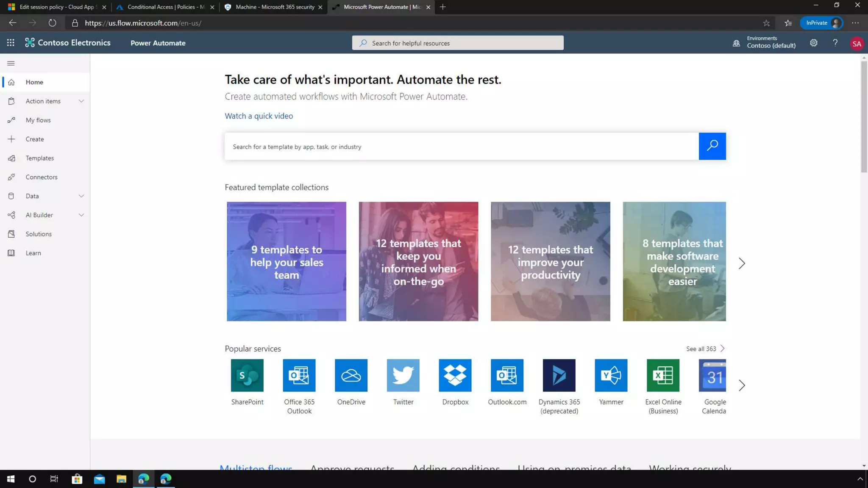This screenshot has width=868, height=488.
Task: Open the Windows Start button
Action: (11, 479)
